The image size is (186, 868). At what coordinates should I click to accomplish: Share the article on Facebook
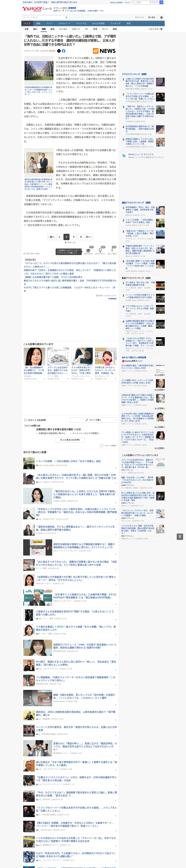point(63,51)
